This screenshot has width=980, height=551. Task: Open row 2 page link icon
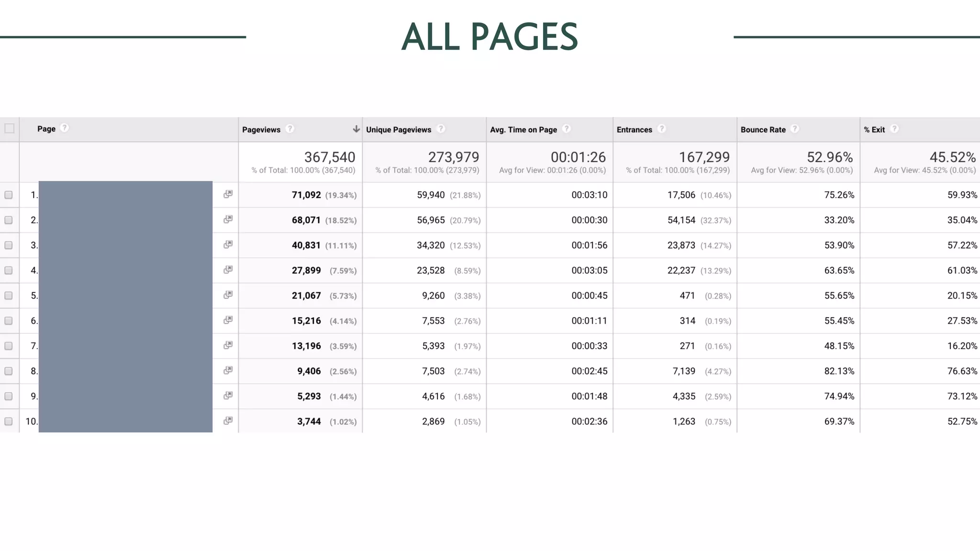coord(228,219)
